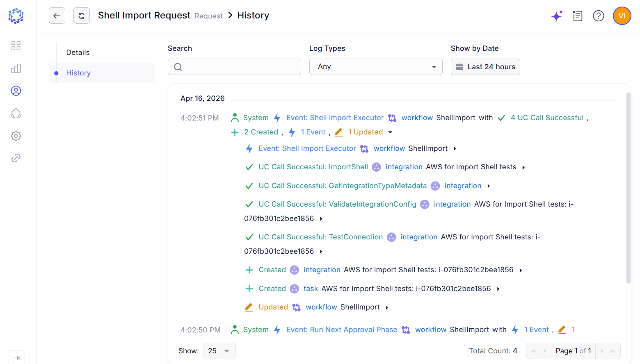Click the pencil icon in Updated workflow row
The height and width of the screenshot is (364, 640).
tap(249, 307)
